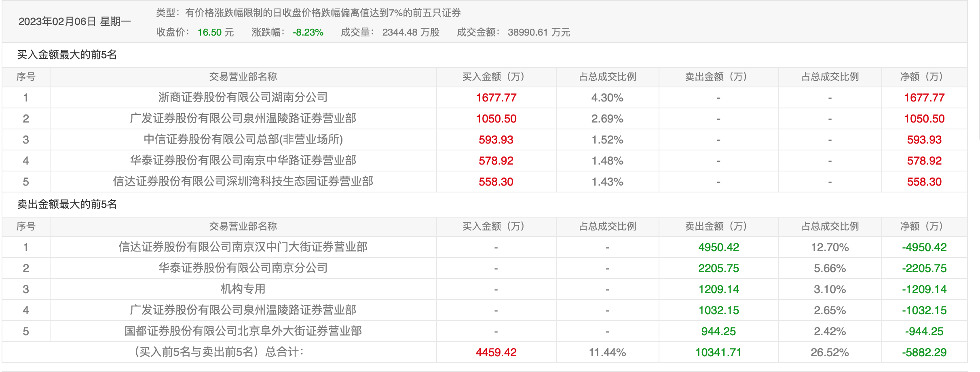Click the total sell amount 10341.71
The image size is (980, 372).
(x=718, y=352)
